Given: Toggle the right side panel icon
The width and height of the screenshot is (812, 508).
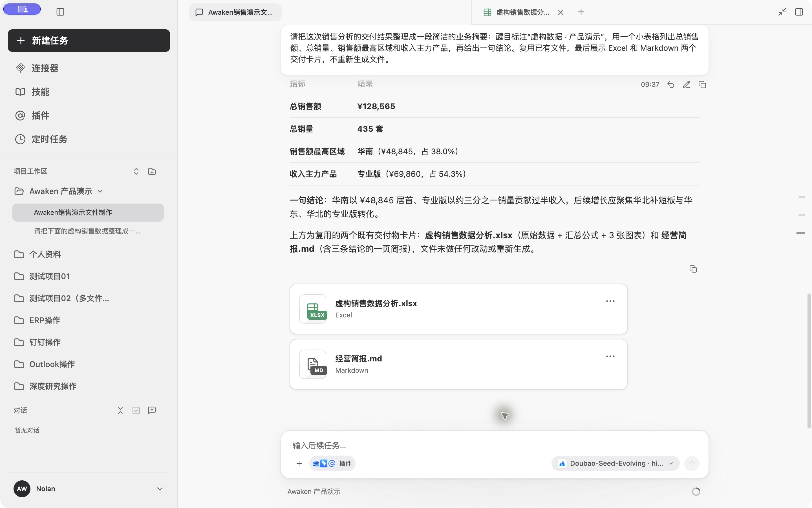Looking at the screenshot, I should [799, 12].
